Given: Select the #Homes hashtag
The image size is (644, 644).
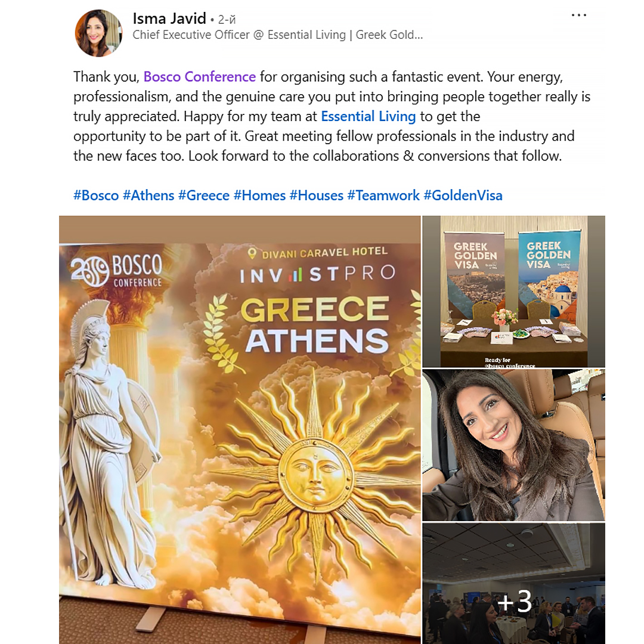Looking at the screenshot, I should pyautogui.click(x=259, y=195).
